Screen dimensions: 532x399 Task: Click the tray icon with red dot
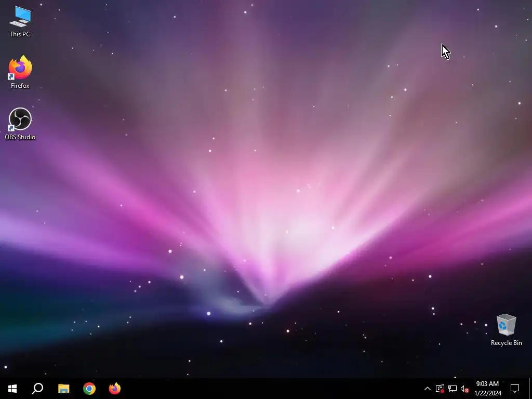[x=440, y=389]
